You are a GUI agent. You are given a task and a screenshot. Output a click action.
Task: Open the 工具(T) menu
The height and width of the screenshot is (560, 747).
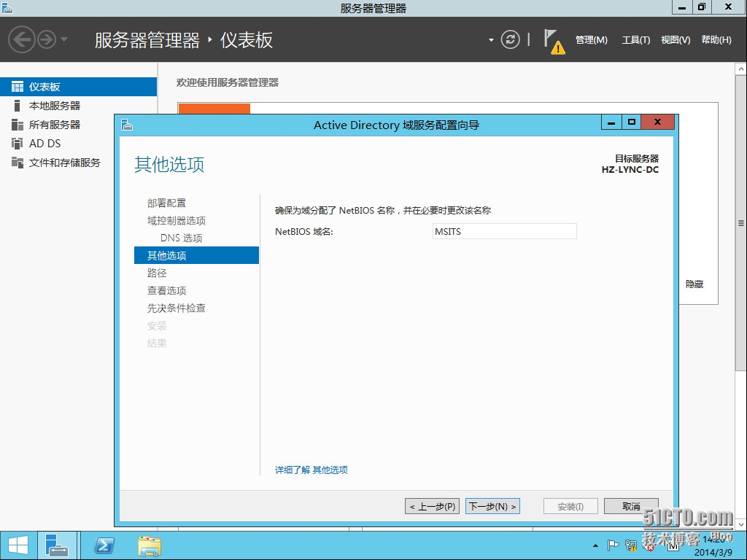tap(635, 40)
